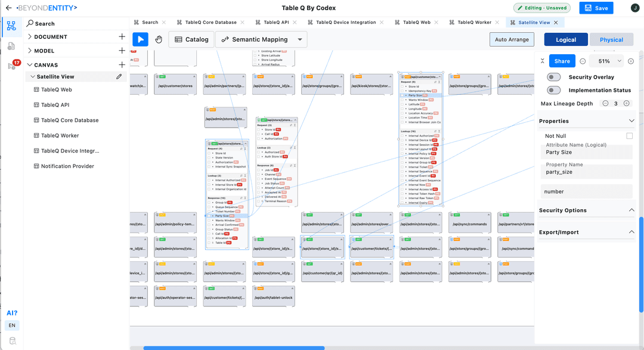Switch to the TableQ Web tab

tap(416, 23)
